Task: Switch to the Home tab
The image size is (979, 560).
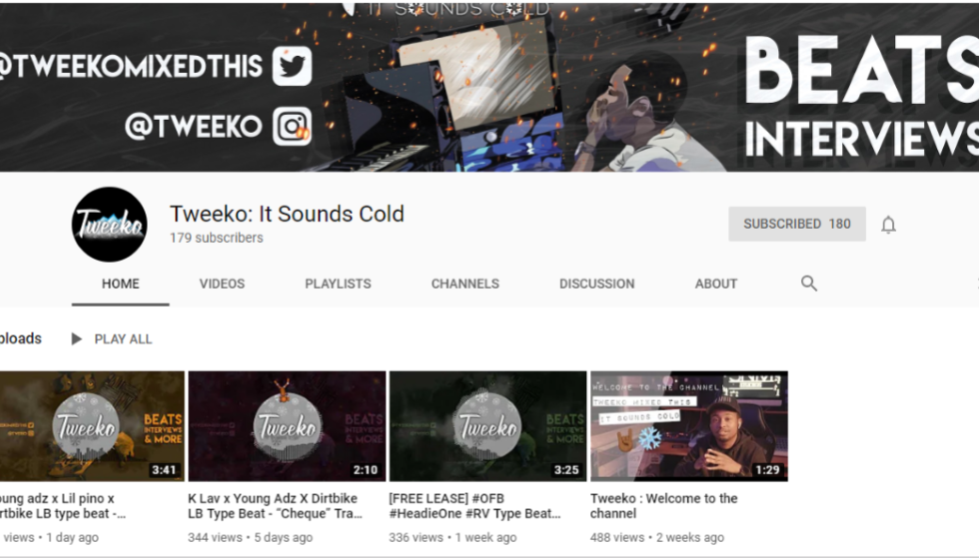Action: (121, 283)
